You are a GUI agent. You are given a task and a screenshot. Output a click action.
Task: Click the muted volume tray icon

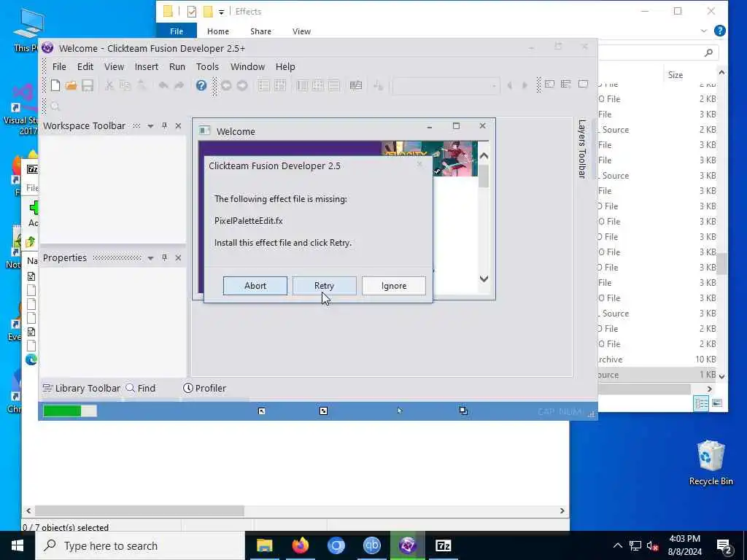(653, 545)
